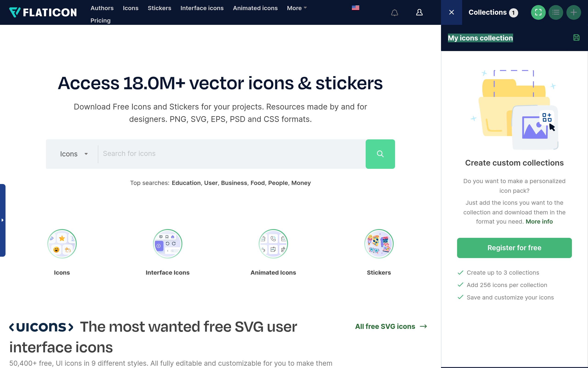Click the UIcons logo heading

pyautogui.click(x=41, y=327)
